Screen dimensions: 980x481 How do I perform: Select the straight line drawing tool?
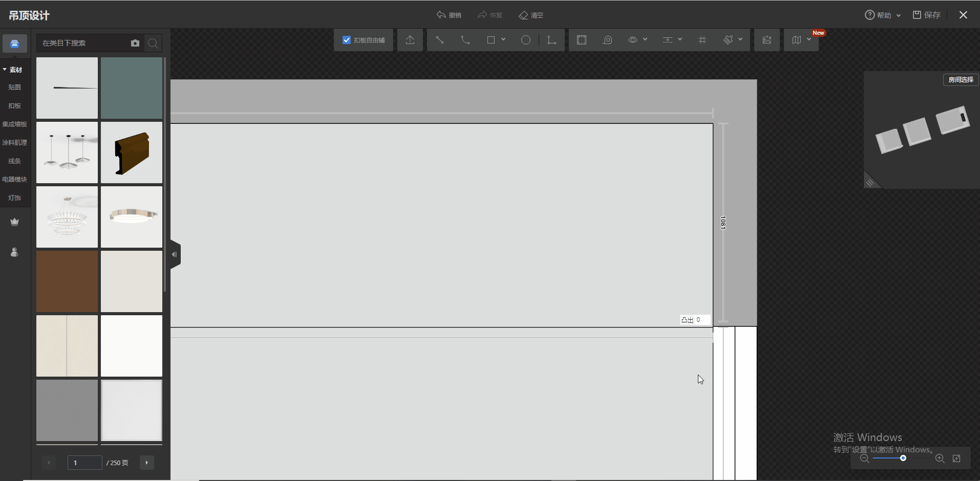(x=439, y=40)
